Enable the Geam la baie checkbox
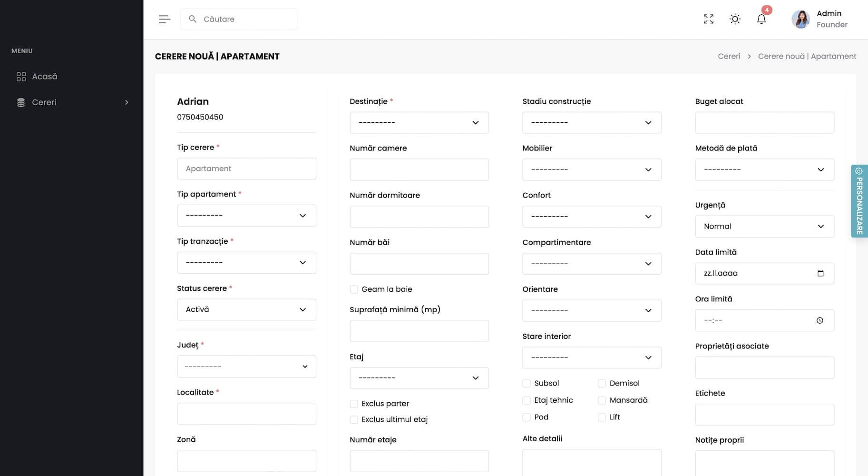The image size is (868, 476). pyautogui.click(x=354, y=289)
